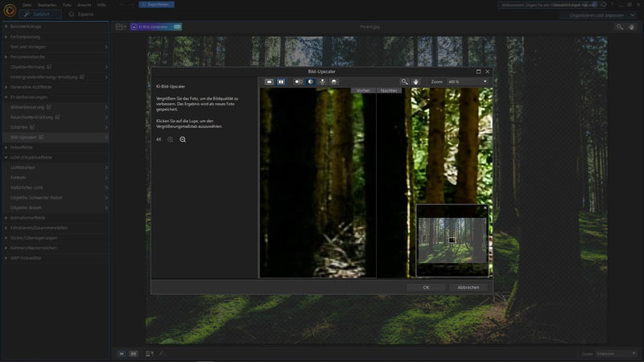Click the split before/after compare icon
644x362 pixels.
tap(298, 81)
